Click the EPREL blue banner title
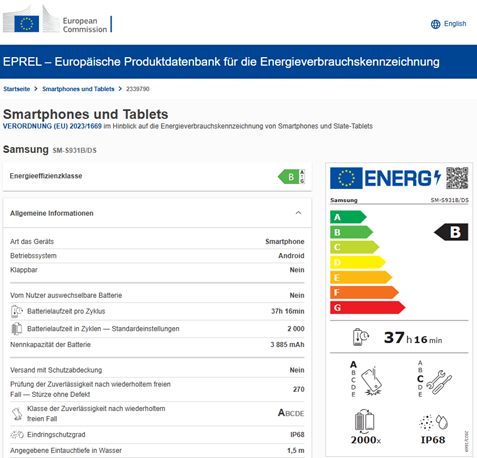This screenshot has height=458, width=477. coord(221,62)
